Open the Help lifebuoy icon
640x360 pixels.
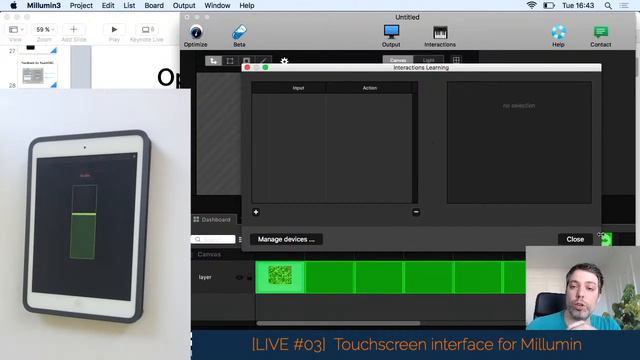point(558,35)
